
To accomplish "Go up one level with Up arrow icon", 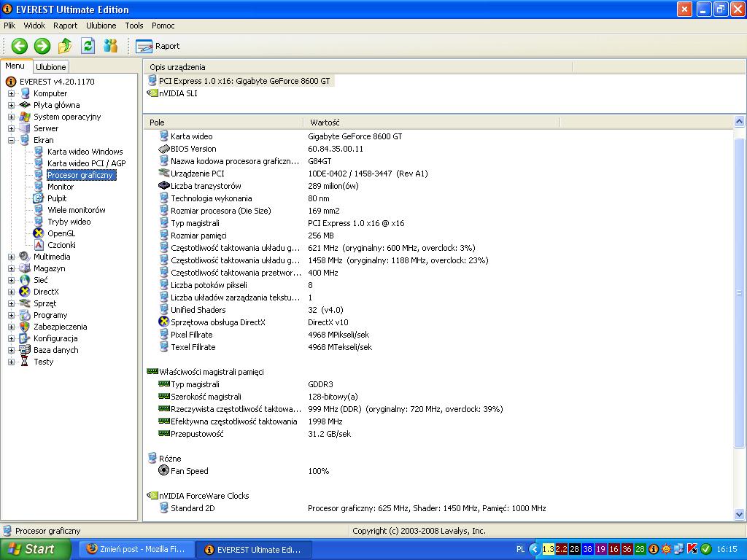I will (65, 46).
